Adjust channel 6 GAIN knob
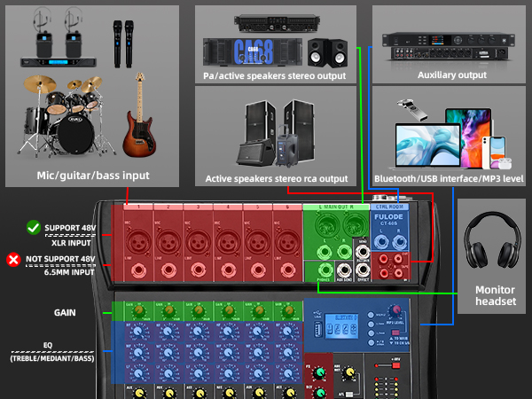Image resolution: width=532 pixels, height=399 pixels. pyautogui.click(x=289, y=310)
